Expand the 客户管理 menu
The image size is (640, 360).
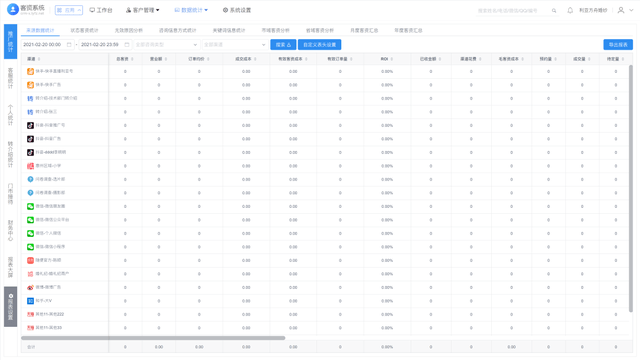tap(142, 10)
